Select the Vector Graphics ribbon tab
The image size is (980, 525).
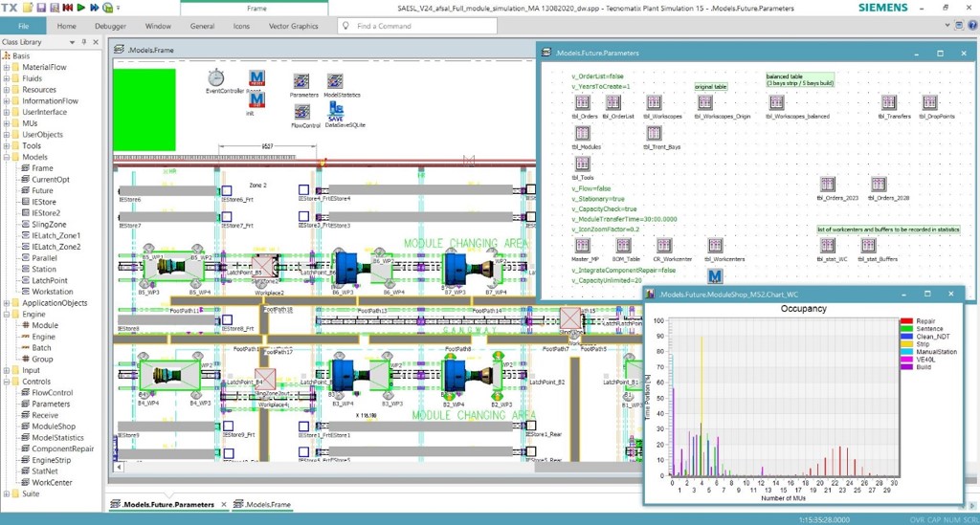pyautogui.click(x=293, y=26)
